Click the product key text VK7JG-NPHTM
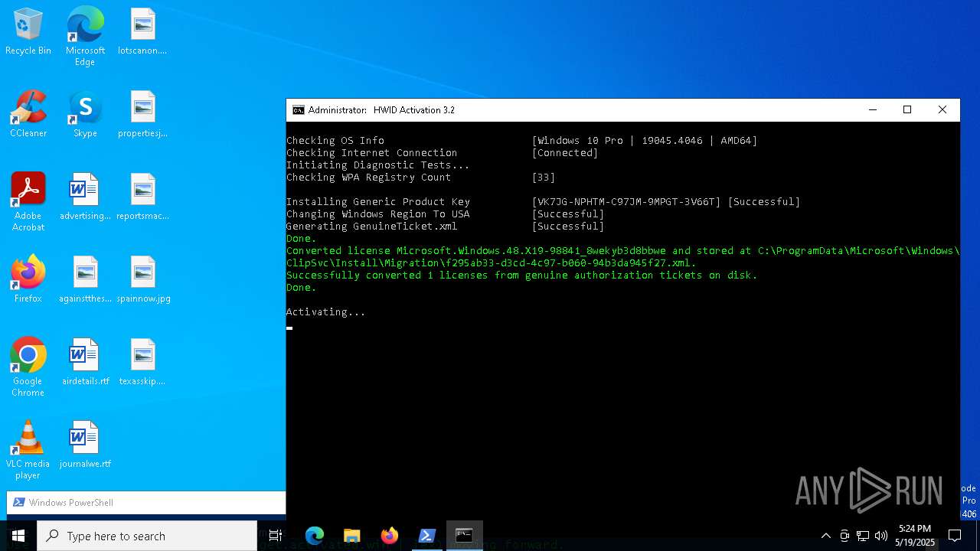This screenshot has height=551, width=980. coord(626,202)
